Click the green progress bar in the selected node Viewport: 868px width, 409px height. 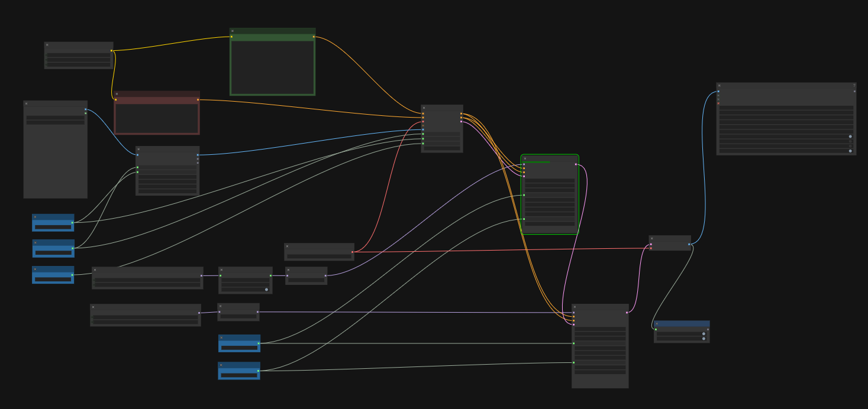coord(536,162)
